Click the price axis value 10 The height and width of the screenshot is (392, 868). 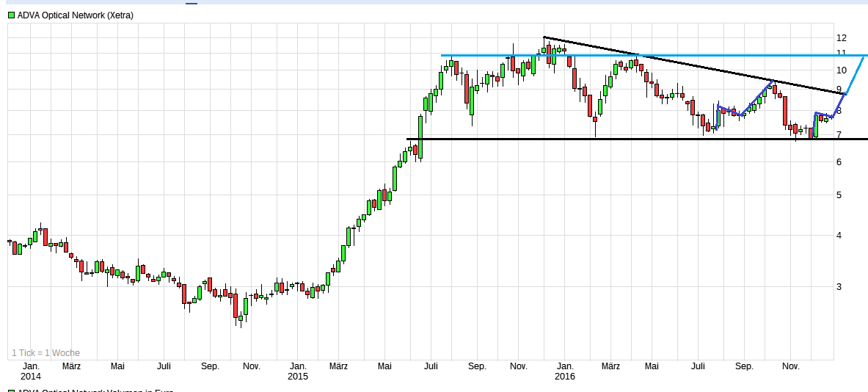842,70
